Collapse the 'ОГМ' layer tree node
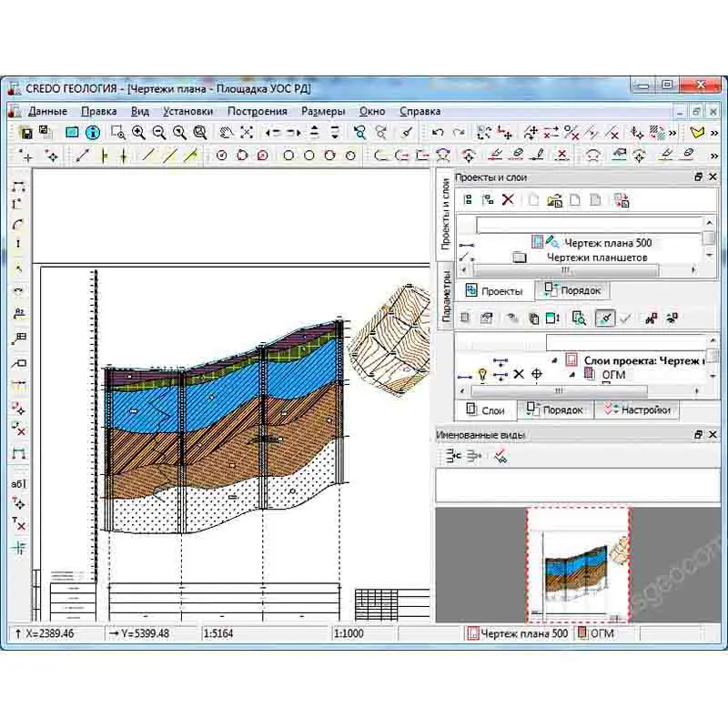 [572, 374]
